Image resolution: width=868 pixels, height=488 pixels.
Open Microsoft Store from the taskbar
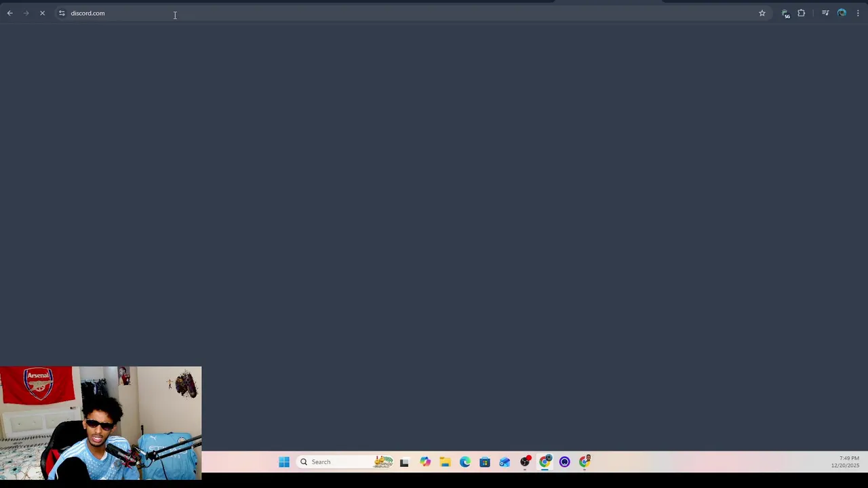tap(485, 462)
